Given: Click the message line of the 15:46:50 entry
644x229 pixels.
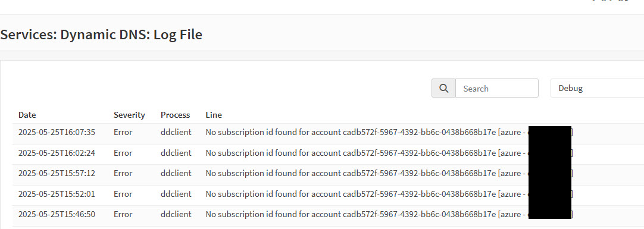Looking at the screenshot, I should coord(389,215).
